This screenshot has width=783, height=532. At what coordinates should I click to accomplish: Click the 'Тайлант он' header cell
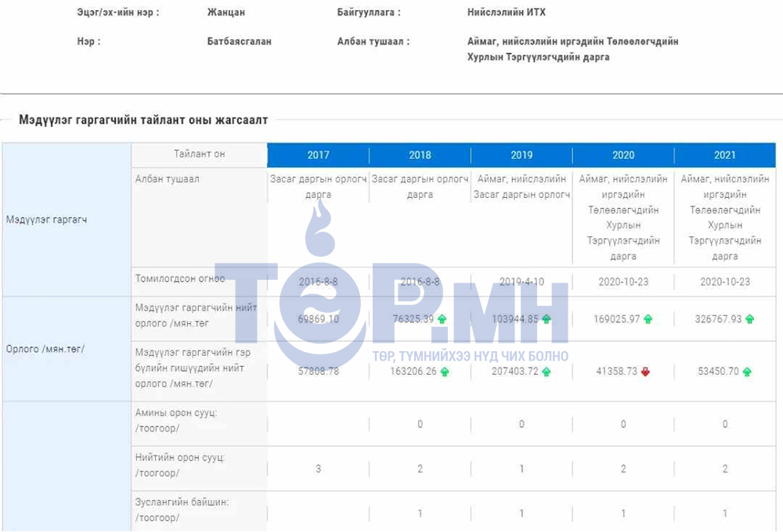[x=200, y=154]
